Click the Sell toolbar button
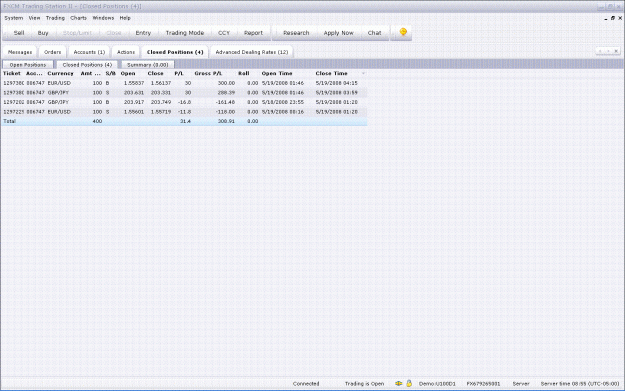 [x=19, y=33]
